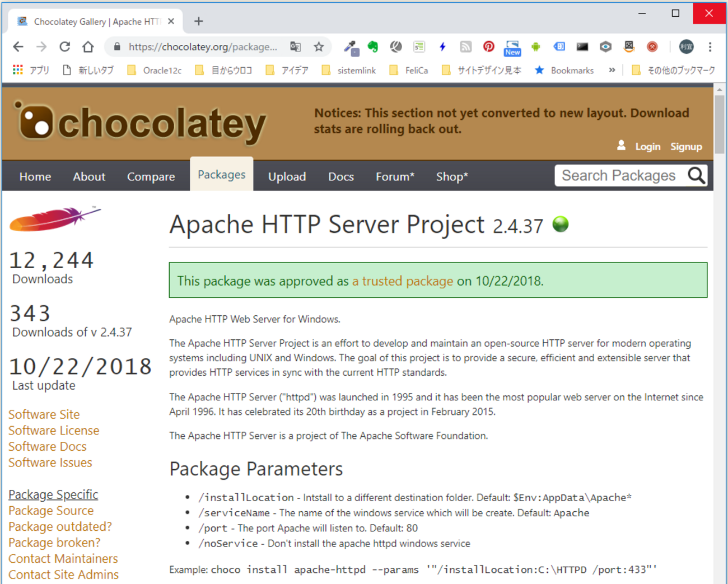
Task: Open a new browser tab
Action: (x=199, y=21)
